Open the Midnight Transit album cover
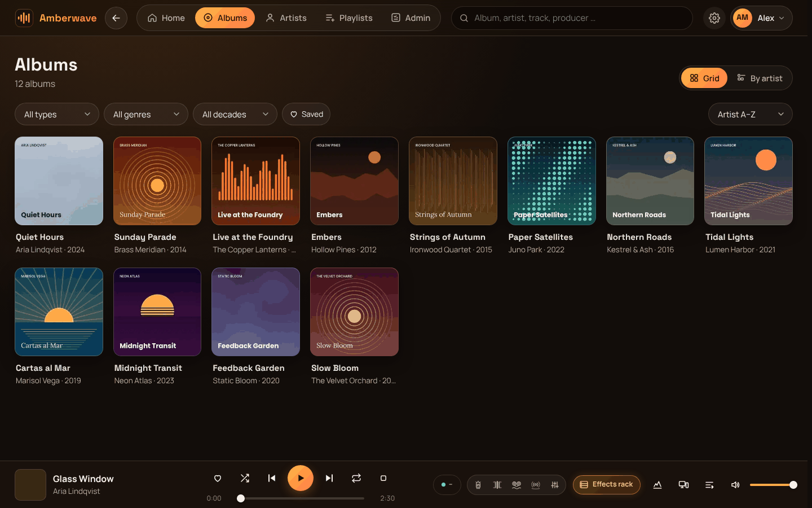Screen dimensions: 812x508 click(157, 312)
